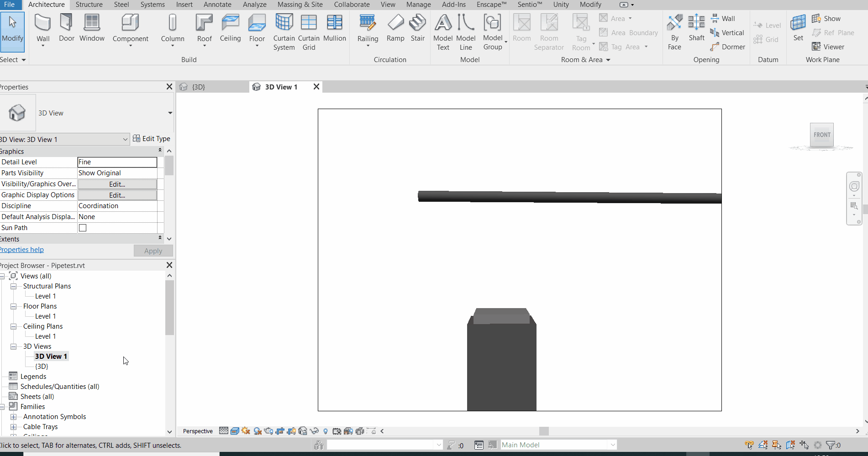Close the 3D View 1 tab

(x=316, y=87)
